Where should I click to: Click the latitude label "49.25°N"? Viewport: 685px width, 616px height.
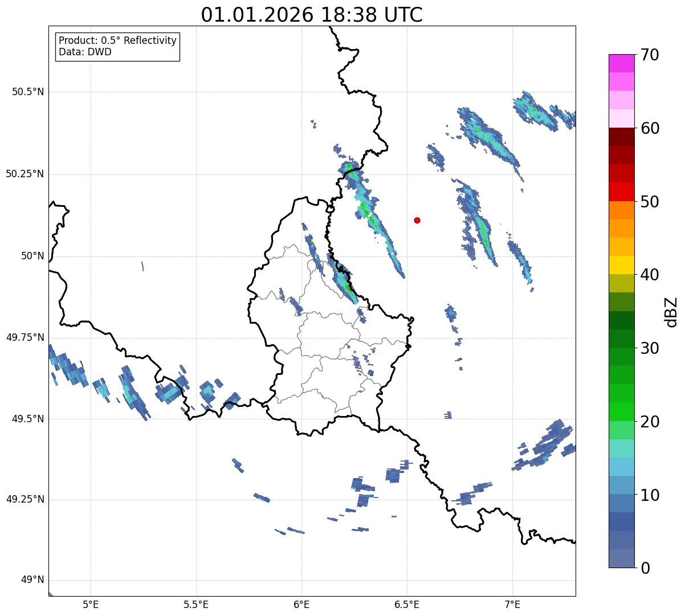[25, 499]
